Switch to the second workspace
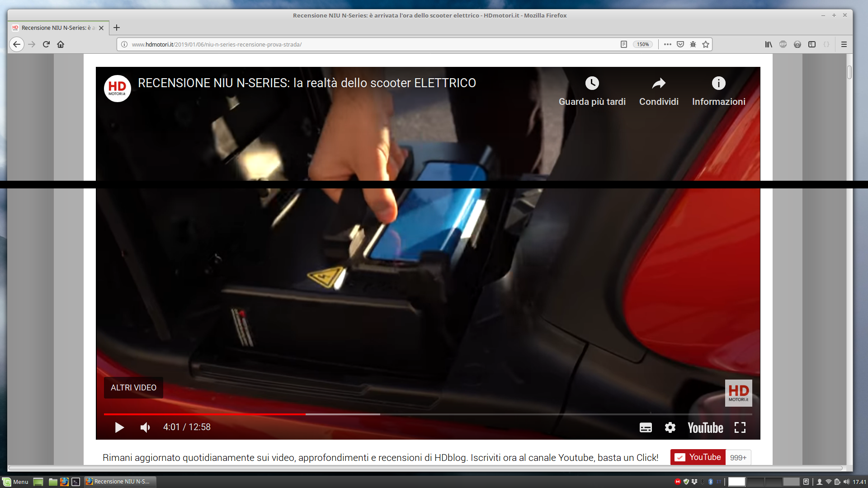 coord(755,482)
